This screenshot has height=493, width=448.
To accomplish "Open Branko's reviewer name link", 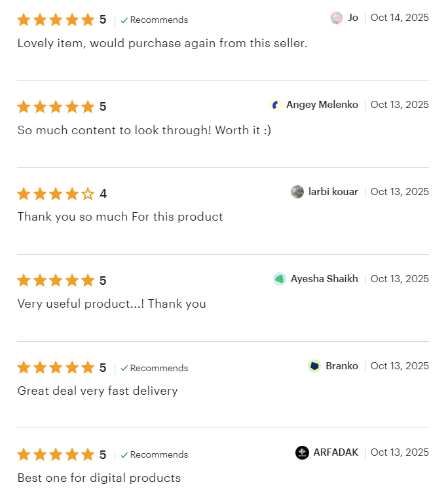I will tap(342, 366).
